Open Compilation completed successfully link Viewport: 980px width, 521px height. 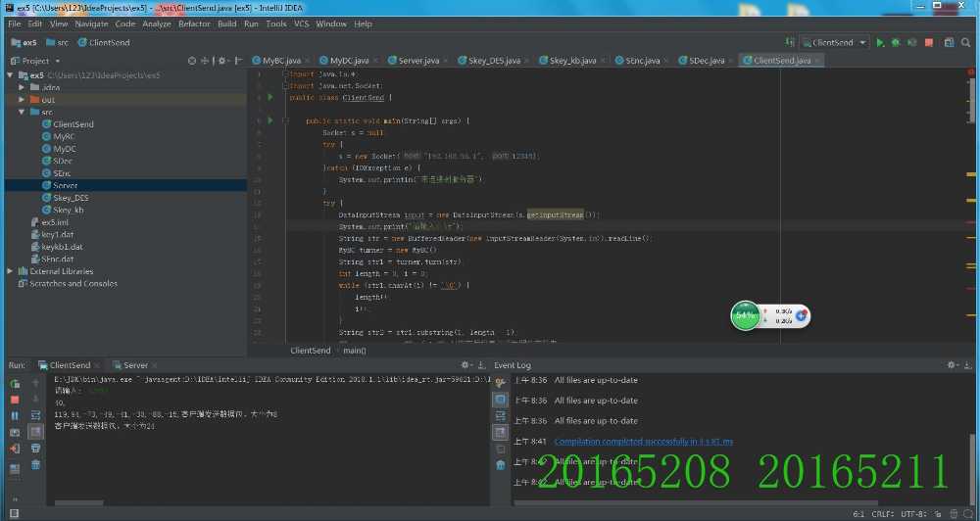point(644,442)
